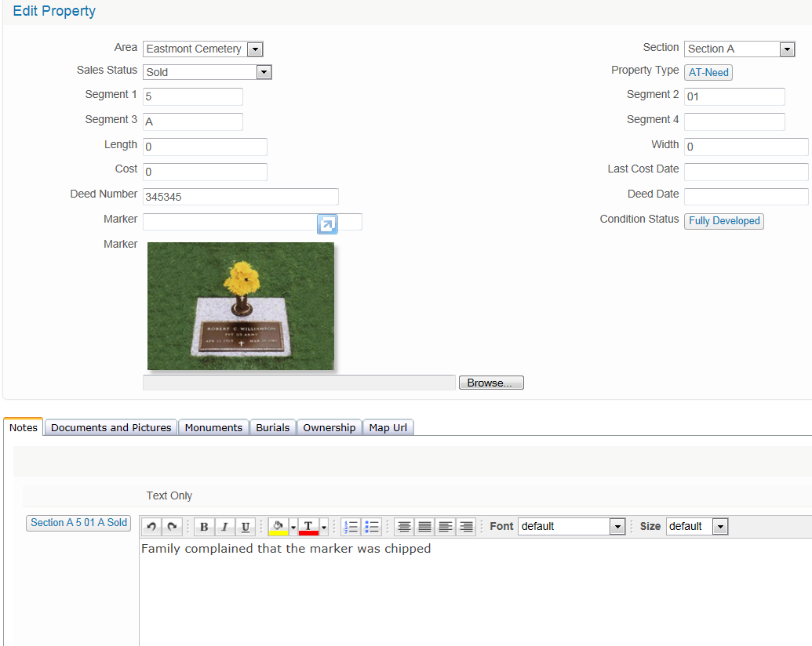Open the Map Url tab

coord(388,427)
